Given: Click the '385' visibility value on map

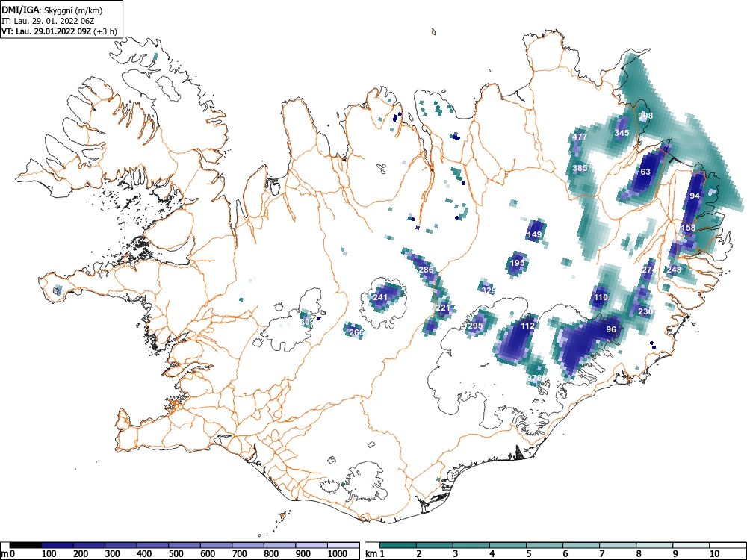Looking at the screenshot, I should (x=580, y=168).
